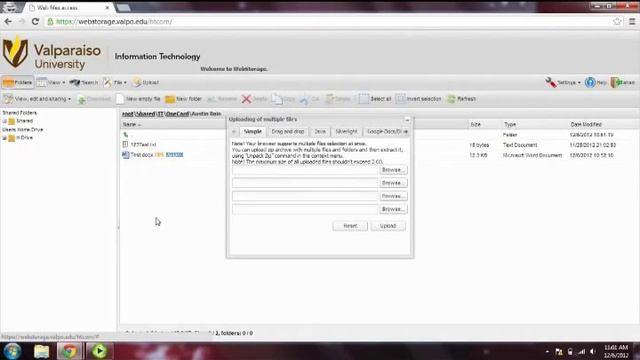Expand the Shared folder tree node
This screenshot has height=360, width=640.
click(4, 121)
